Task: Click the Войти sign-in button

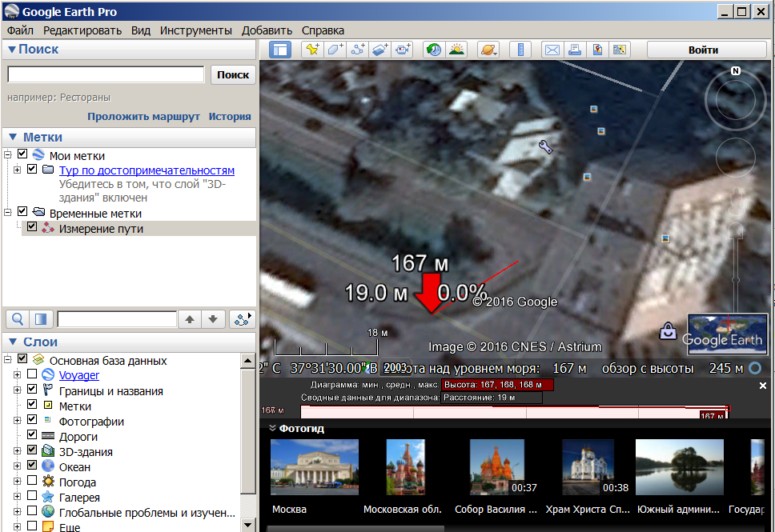Action: point(703,50)
